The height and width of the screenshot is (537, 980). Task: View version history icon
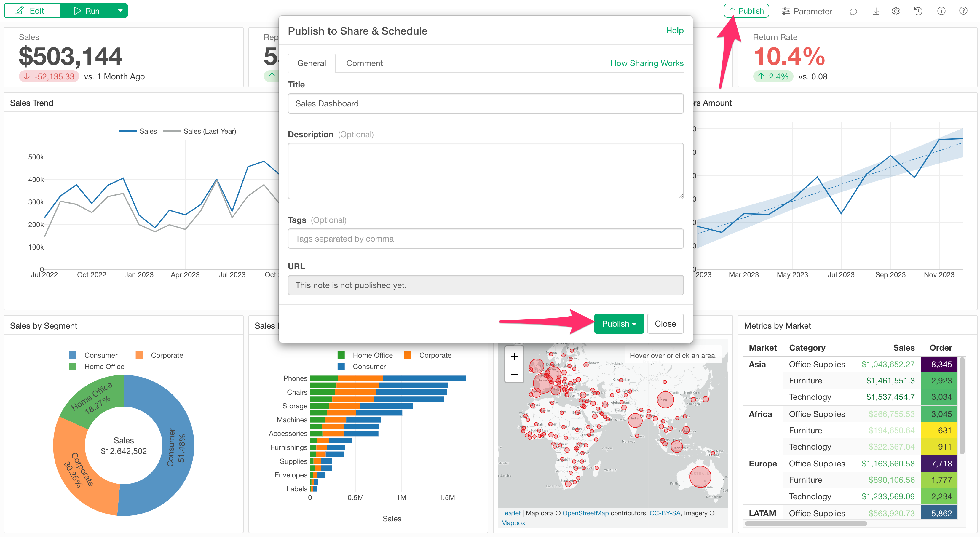click(918, 11)
